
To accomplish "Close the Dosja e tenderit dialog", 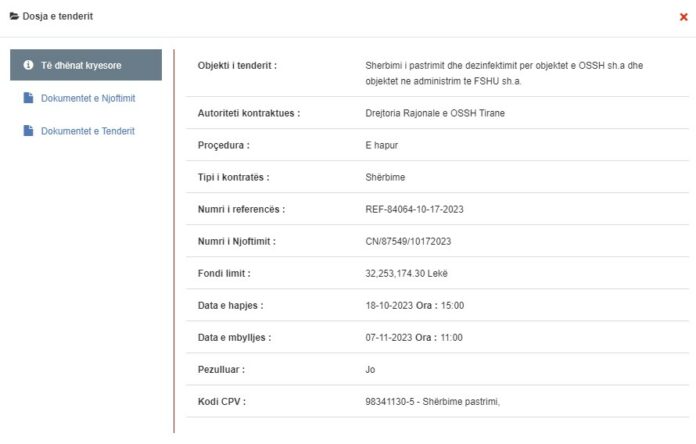I will [683, 17].
